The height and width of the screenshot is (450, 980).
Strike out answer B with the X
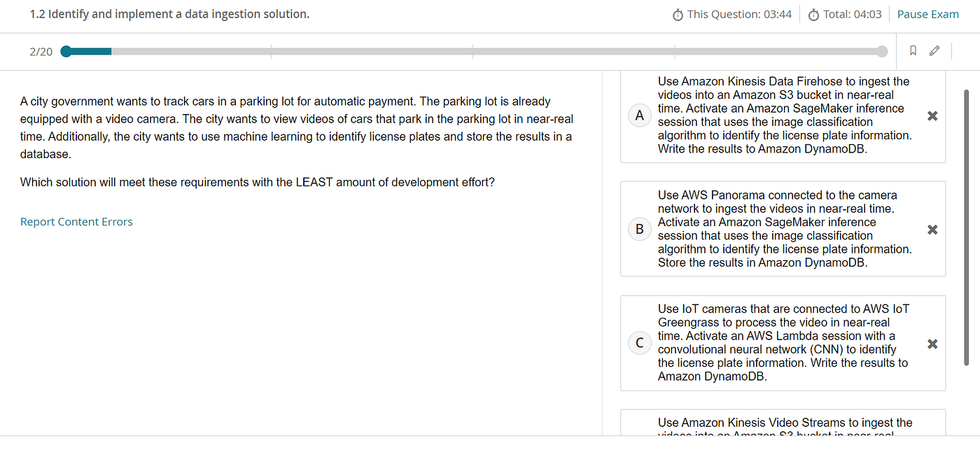click(932, 230)
